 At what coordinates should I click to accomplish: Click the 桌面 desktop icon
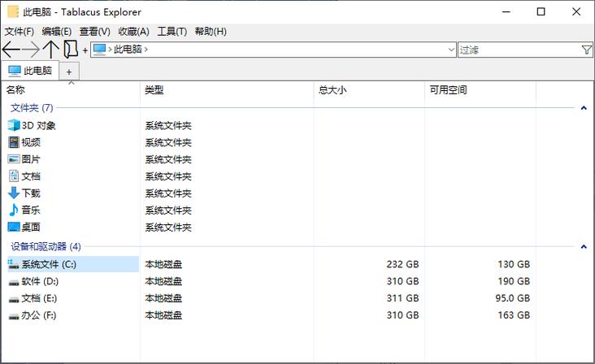coord(14,227)
